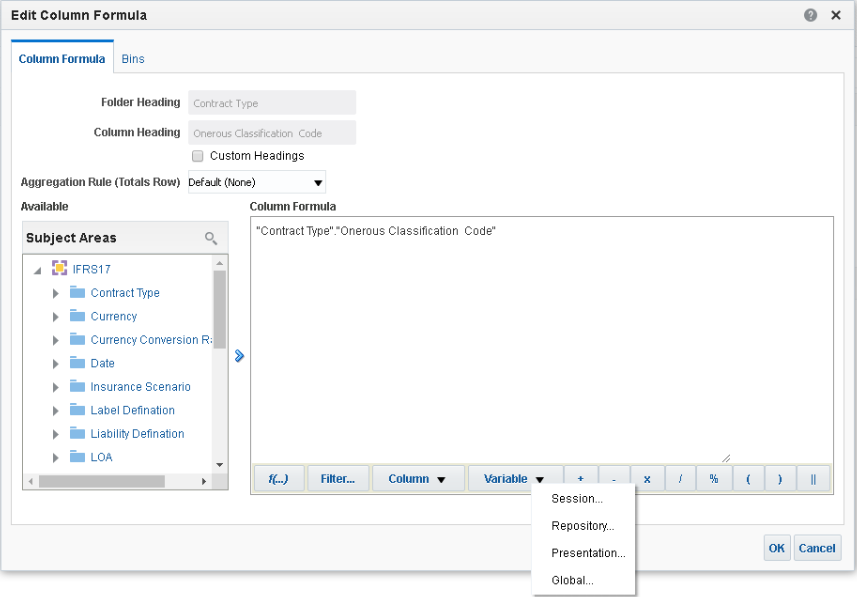Click the Date folder icon
This screenshot has width=857, height=597.
pos(78,362)
